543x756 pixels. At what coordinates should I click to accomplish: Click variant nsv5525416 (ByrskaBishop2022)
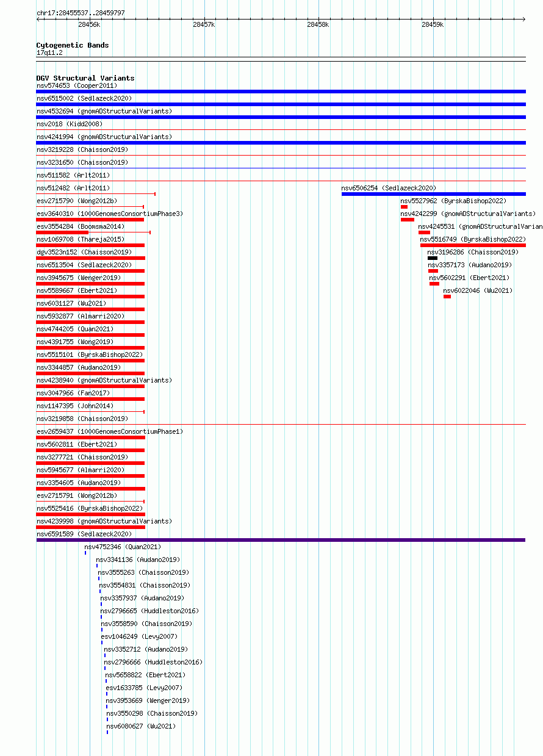[x=90, y=508]
